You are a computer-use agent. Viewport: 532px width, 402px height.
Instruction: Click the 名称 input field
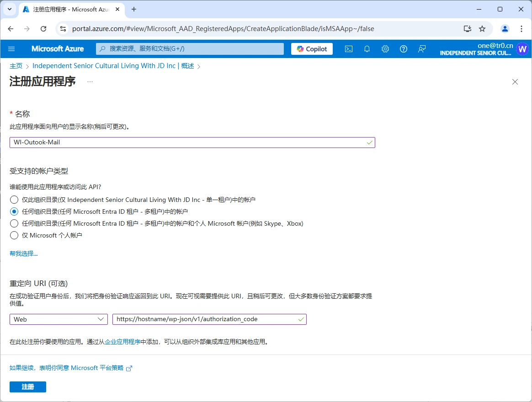(192, 143)
